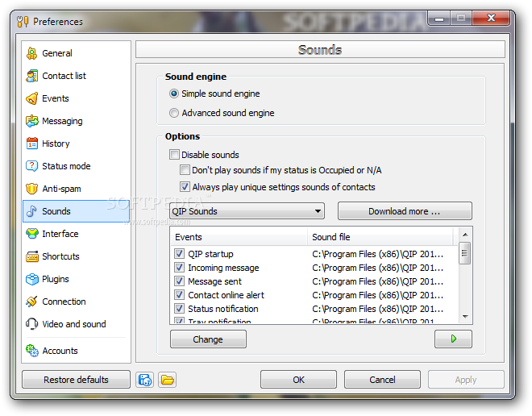Click the Plugins box icon
This screenshot has width=532, height=416.
coord(32,279)
